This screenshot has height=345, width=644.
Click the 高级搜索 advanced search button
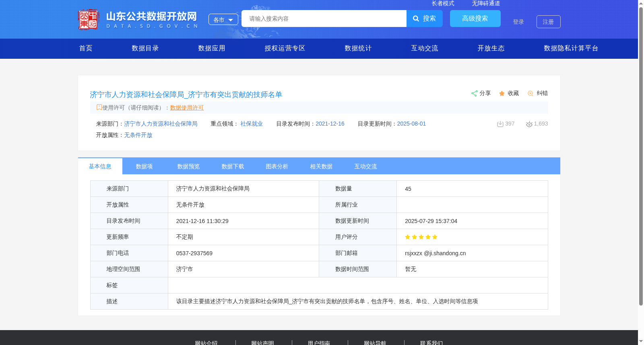tap(475, 19)
